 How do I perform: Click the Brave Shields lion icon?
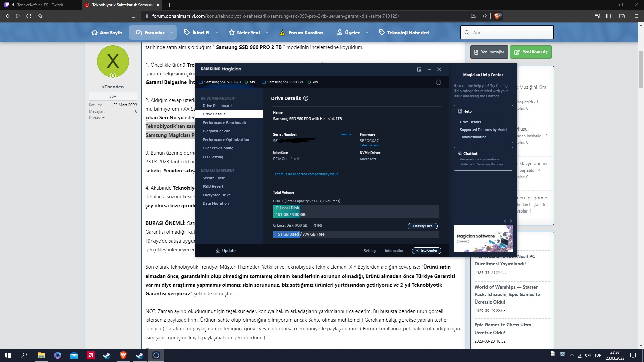pyautogui.click(x=497, y=16)
